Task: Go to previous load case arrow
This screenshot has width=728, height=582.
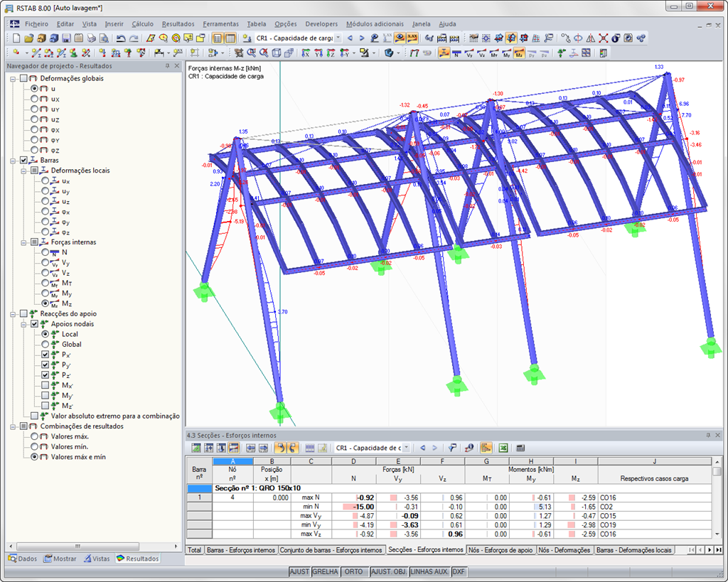Action: pos(350,38)
